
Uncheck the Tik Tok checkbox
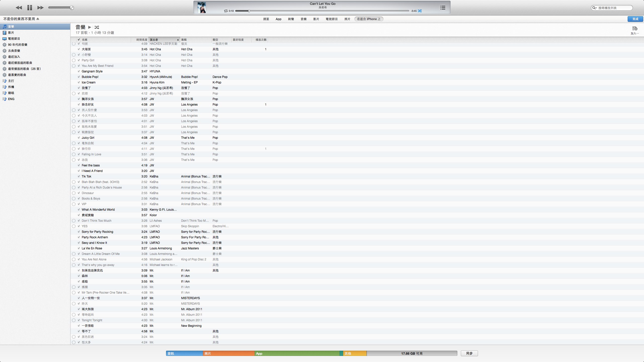(79, 176)
